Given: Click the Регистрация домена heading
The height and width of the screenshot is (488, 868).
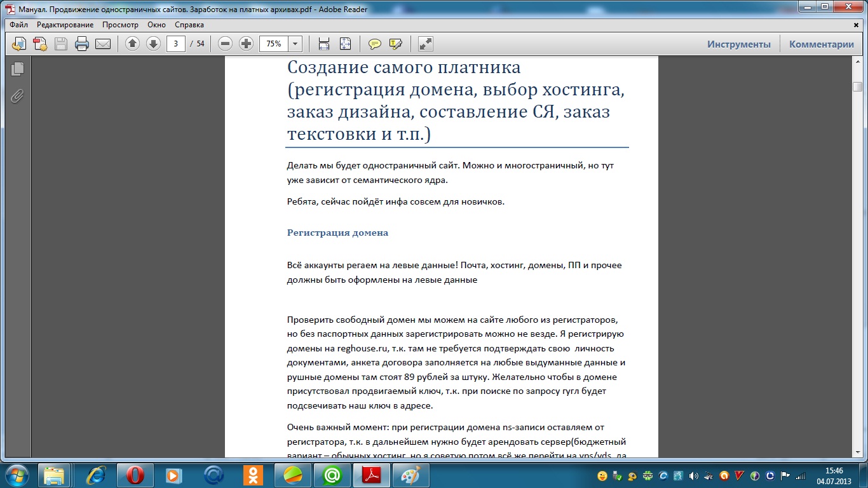Looking at the screenshot, I should pos(337,233).
